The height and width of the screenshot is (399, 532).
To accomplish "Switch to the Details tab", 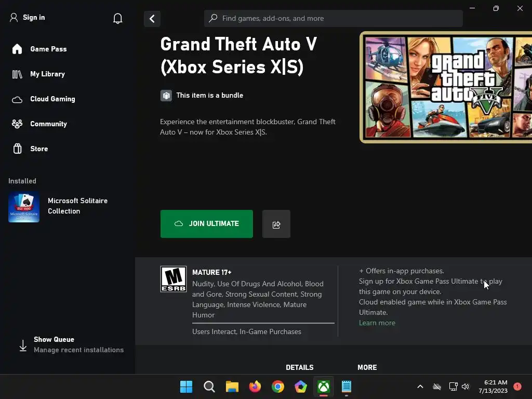I will [x=300, y=367].
